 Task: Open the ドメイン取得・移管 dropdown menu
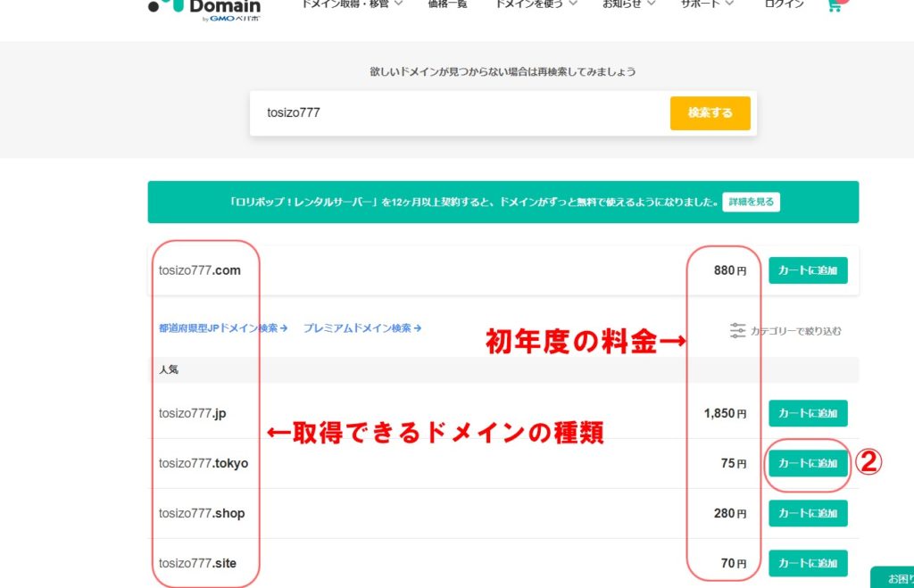[352, 4]
